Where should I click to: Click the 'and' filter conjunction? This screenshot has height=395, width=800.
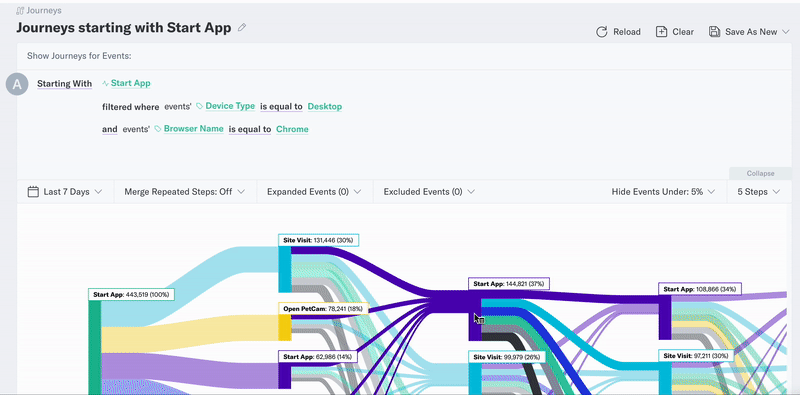(x=110, y=129)
